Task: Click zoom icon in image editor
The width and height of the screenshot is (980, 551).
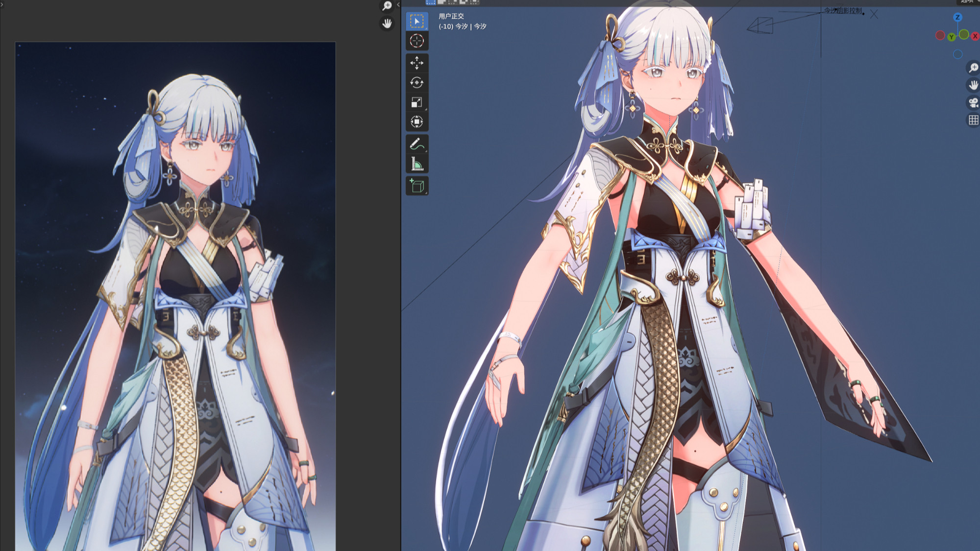Action: pyautogui.click(x=387, y=6)
